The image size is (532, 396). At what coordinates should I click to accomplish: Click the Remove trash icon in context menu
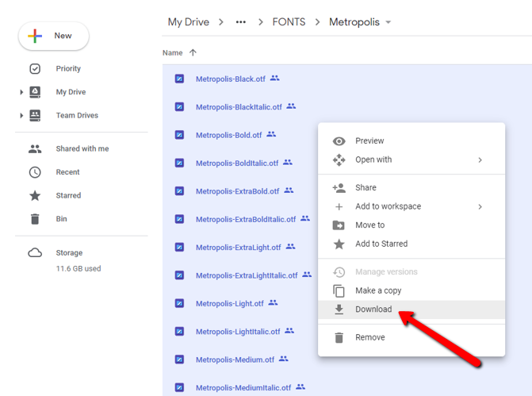[x=339, y=337]
